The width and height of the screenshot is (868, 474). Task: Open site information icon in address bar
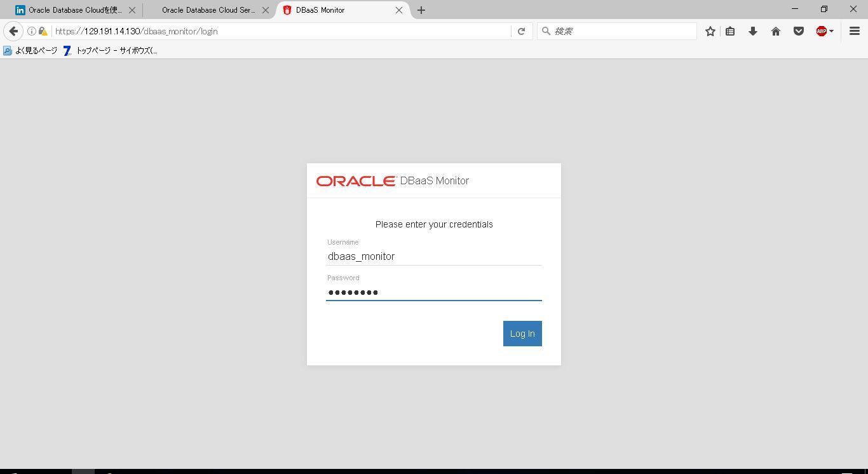click(x=31, y=31)
